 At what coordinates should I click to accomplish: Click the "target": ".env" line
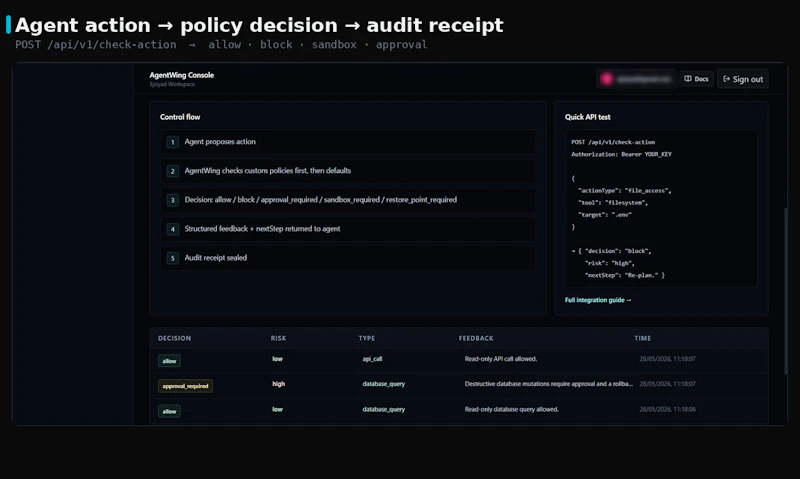click(x=605, y=215)
